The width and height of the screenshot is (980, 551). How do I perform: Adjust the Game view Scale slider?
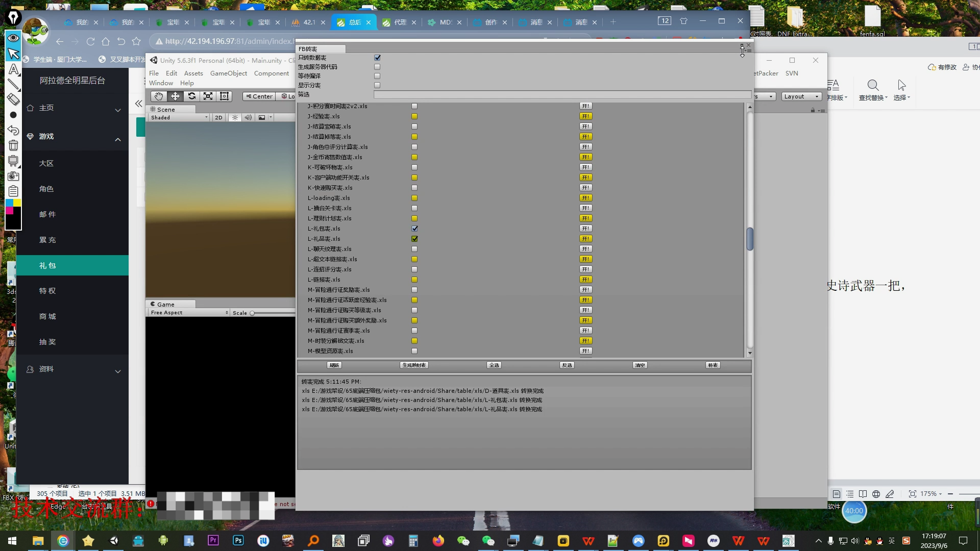(252, 313)
